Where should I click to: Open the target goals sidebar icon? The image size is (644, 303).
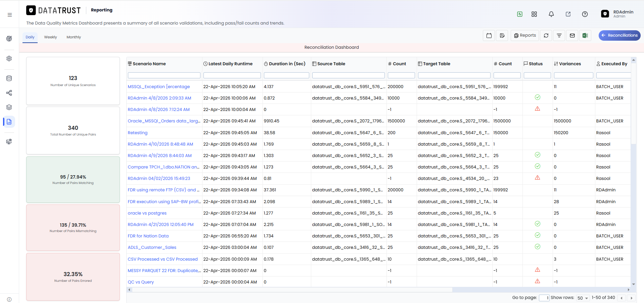point(9,38)
